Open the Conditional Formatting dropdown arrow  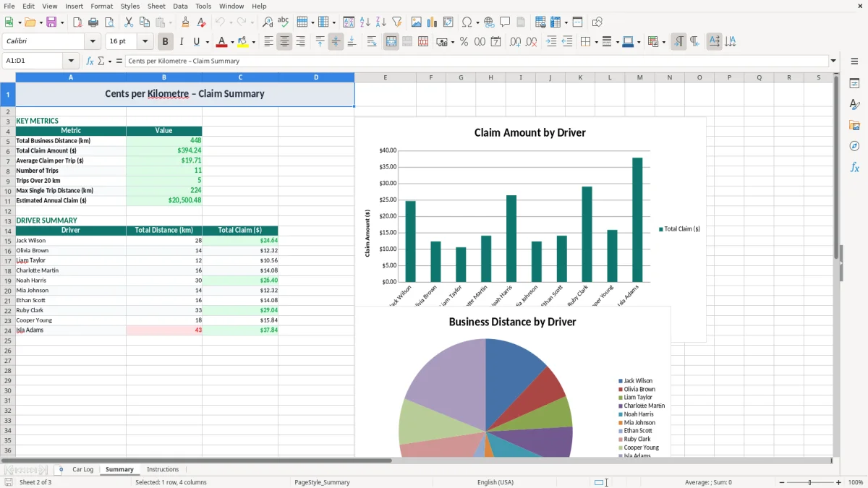tap(663, 42)
